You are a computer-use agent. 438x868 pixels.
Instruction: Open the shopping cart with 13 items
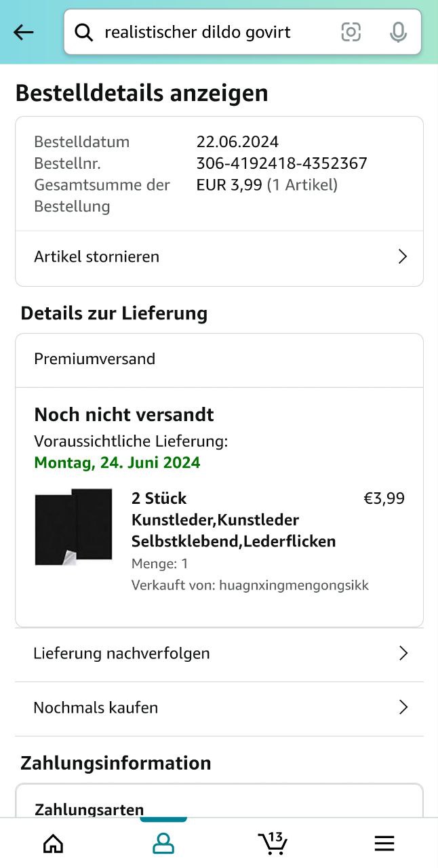pyautogui.click(x=273, y=843)
